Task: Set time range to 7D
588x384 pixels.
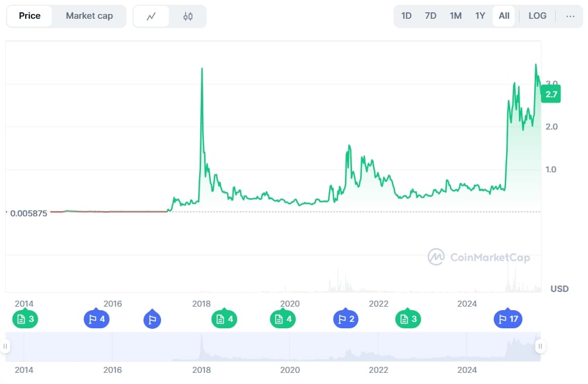Action: pos(430,16)
